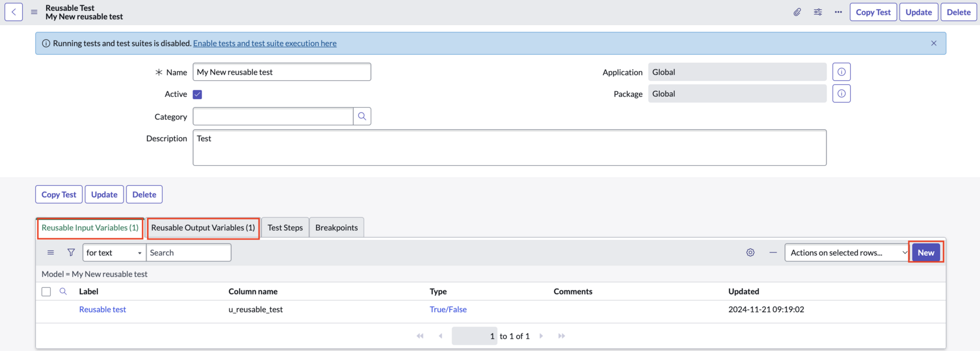
Task: Click the page number field
Action: point(474,336)
